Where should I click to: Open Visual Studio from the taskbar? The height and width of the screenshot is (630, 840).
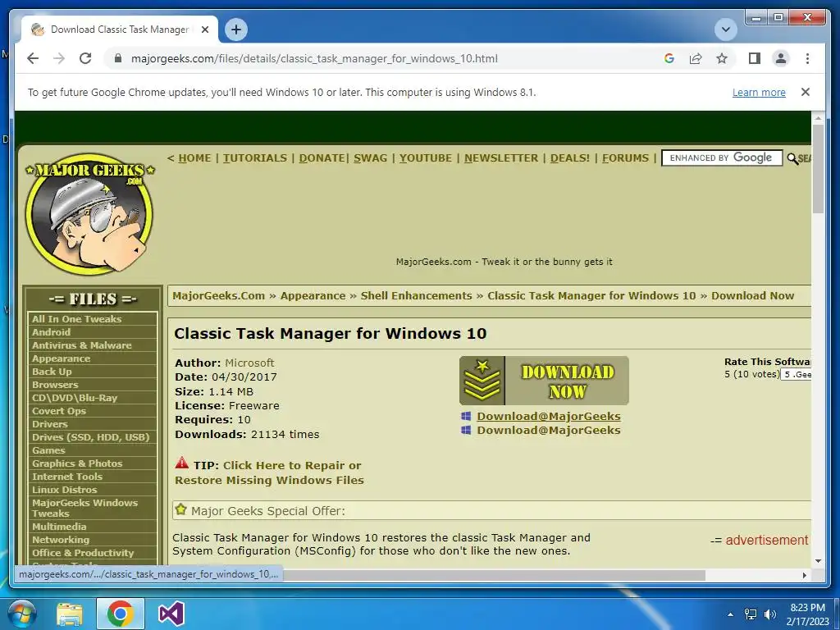coord(171,614)
